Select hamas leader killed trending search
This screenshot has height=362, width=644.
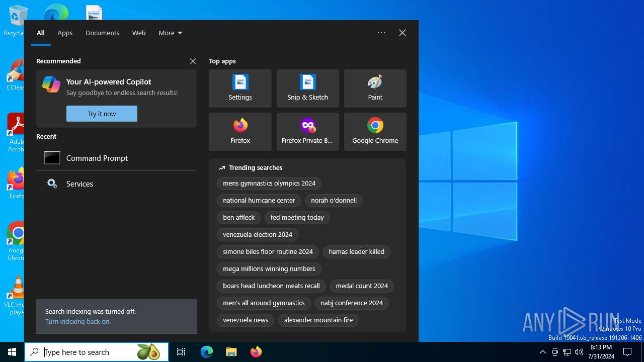(x=357, y=252)
